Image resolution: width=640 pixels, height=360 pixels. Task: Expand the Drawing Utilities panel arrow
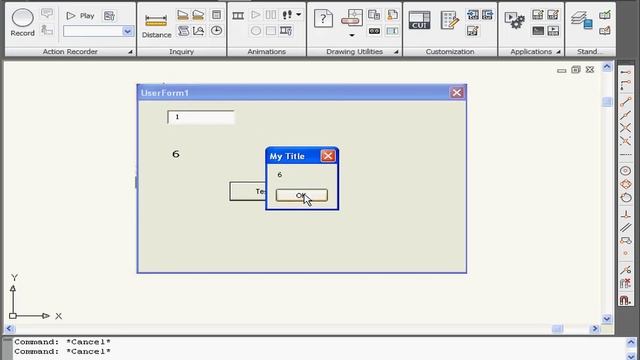(396, 52)
